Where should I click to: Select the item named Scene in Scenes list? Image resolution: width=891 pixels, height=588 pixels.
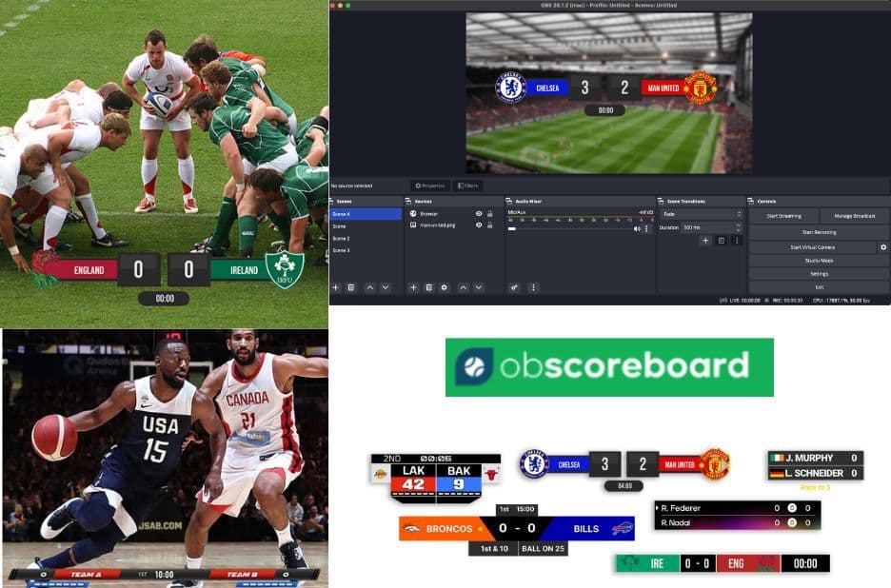(366, 226)
